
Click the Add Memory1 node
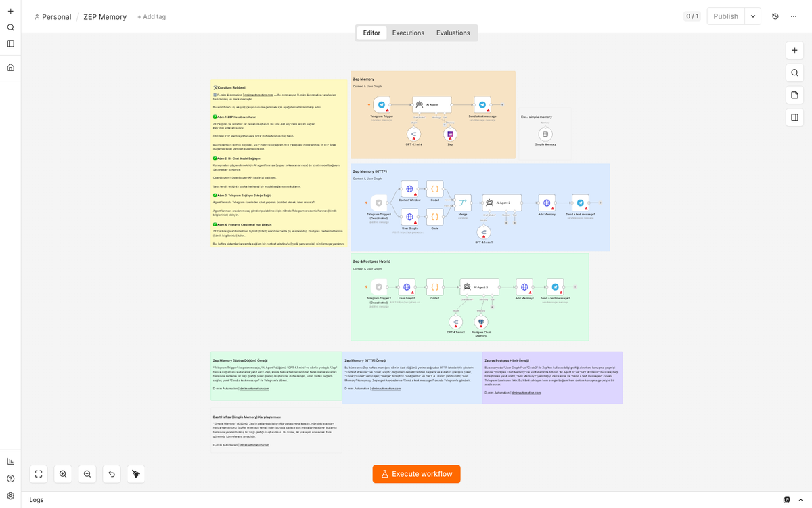click(524, 287)
